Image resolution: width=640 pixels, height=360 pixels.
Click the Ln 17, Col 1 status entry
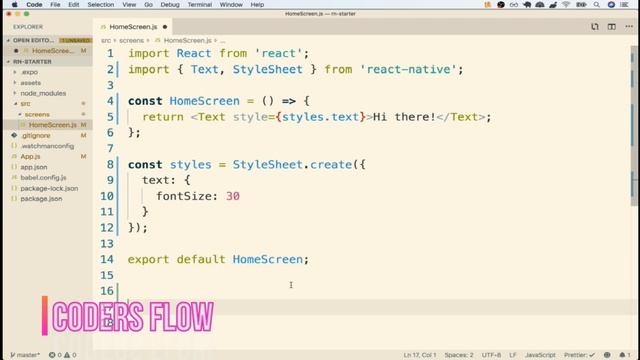[420, 355]
